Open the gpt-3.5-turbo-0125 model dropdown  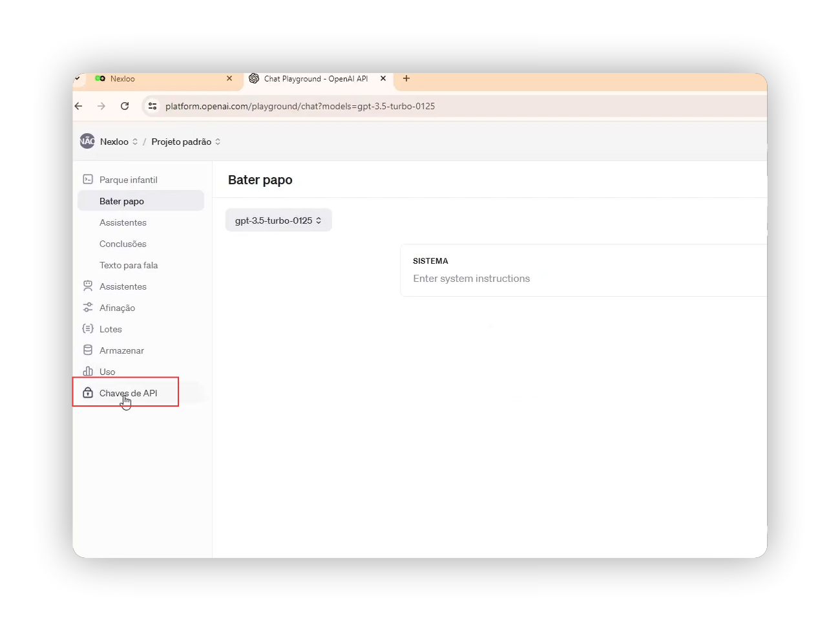[278, 220]
